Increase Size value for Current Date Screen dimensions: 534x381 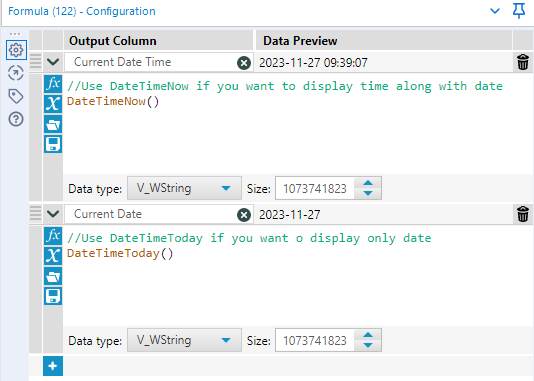click(368, 335)
